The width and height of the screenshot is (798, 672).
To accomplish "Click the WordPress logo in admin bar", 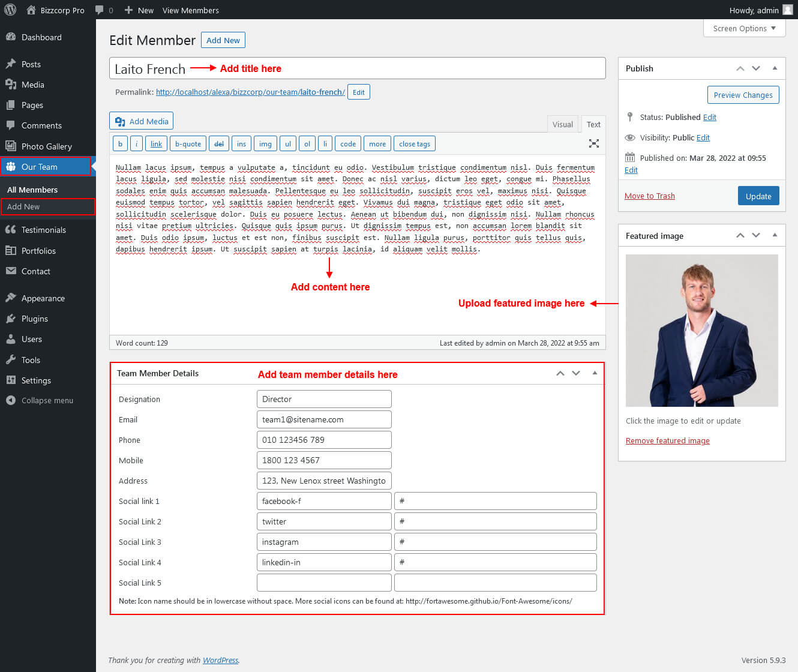I will click(10, 10).
